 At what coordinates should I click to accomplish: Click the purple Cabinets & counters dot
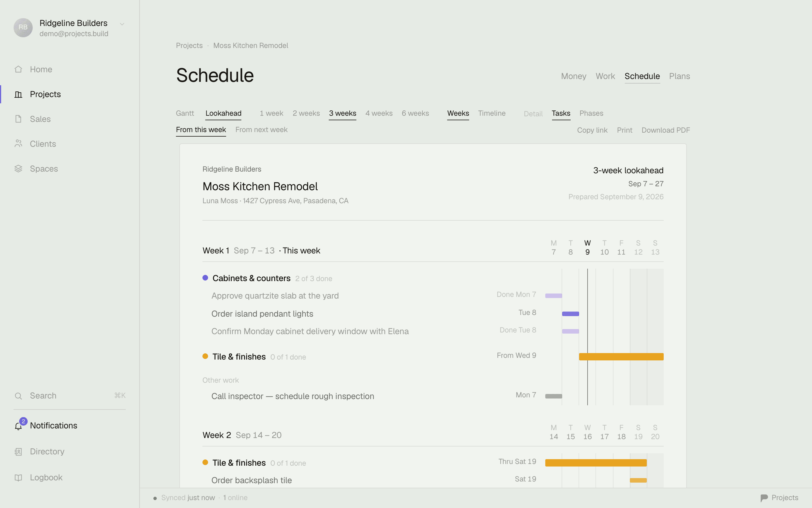[x=205, y=278]
